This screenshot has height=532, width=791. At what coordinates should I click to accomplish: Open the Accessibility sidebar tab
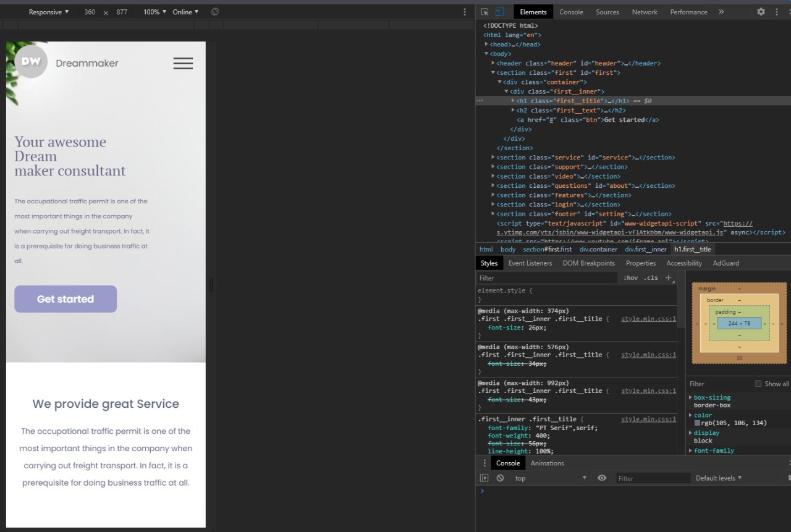684,263
